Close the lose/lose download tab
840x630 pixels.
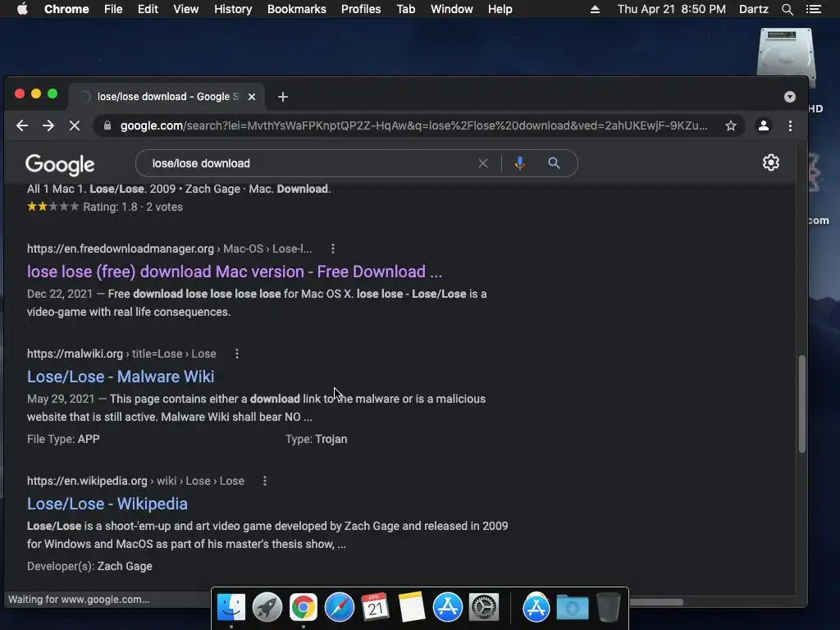252,97
